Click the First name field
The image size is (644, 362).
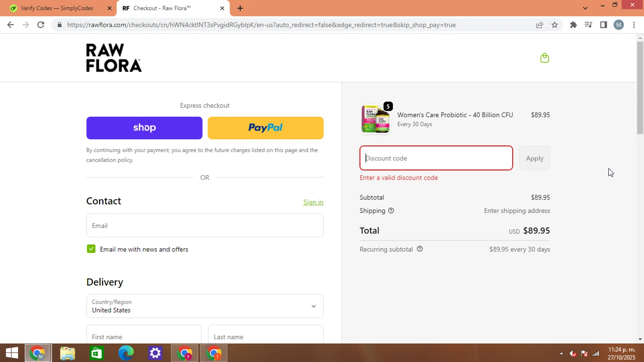click(x=144, y=334)
